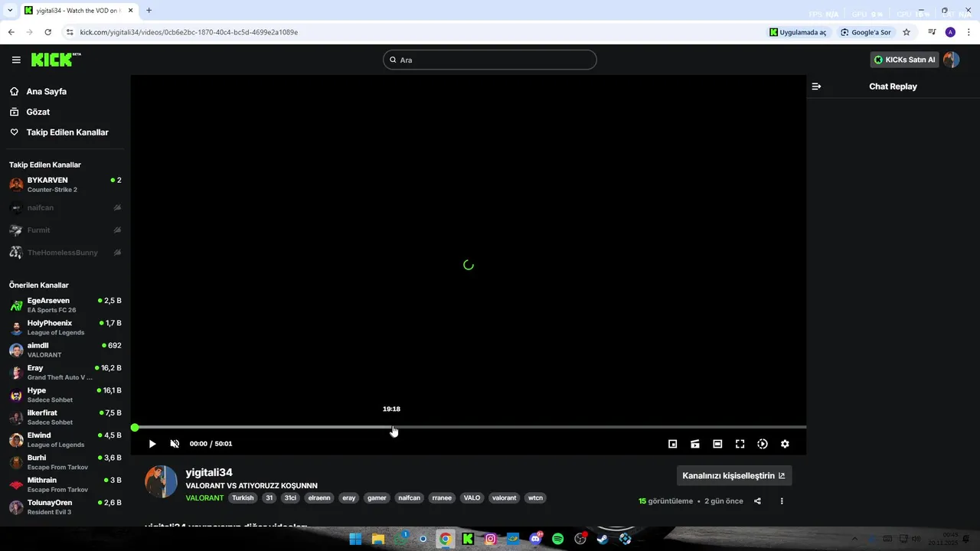The height and width of the screenshot is (551, 980).
Task: Open Discord from the taskbar
Action: (535, 539)
